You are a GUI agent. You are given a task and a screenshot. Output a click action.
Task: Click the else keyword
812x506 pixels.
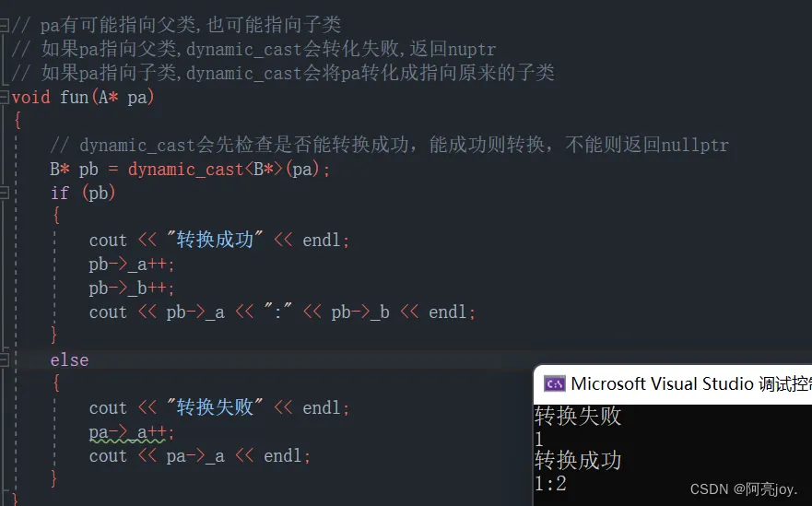point(69,360)
